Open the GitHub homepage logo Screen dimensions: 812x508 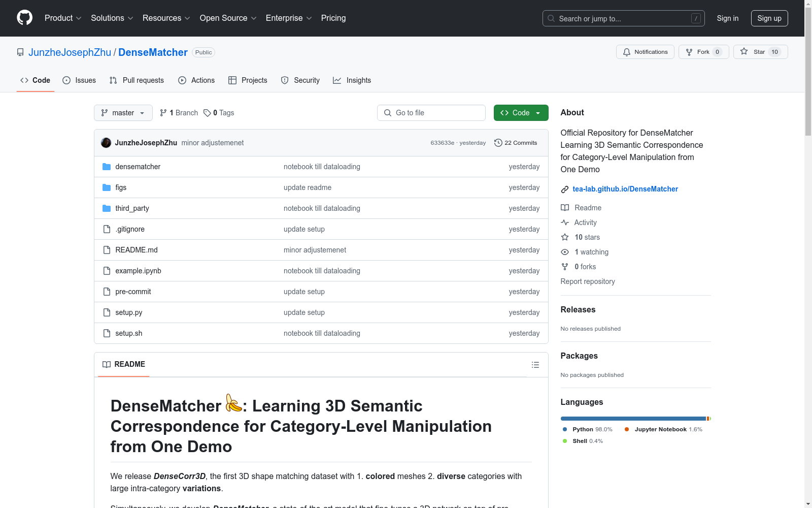[x=24, y=18]
